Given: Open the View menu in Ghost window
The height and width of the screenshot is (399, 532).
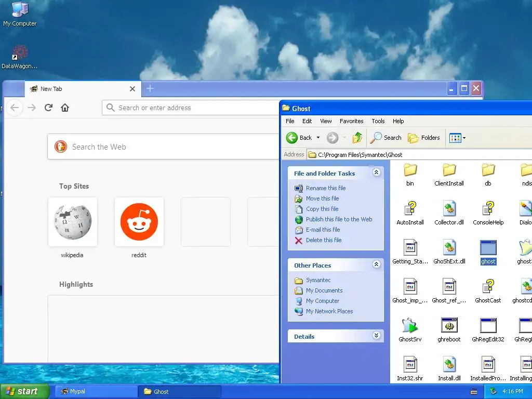Looking at the screenshot, I should (x=326, y=121).
